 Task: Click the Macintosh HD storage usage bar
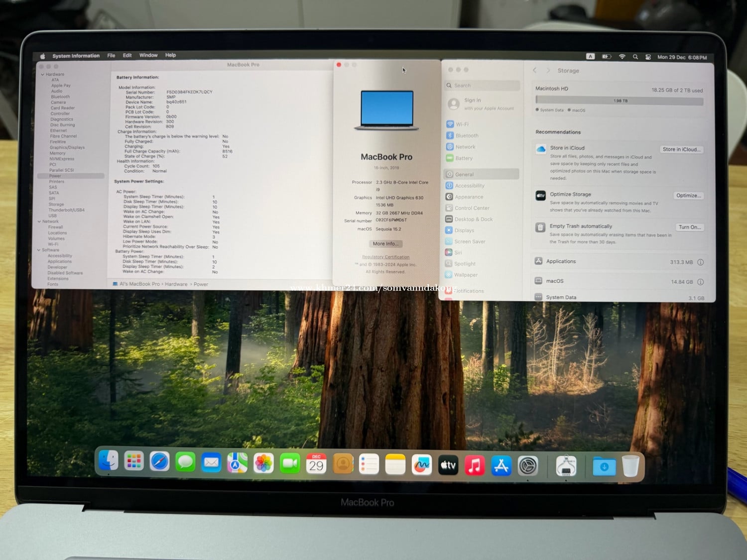(619, 101)
